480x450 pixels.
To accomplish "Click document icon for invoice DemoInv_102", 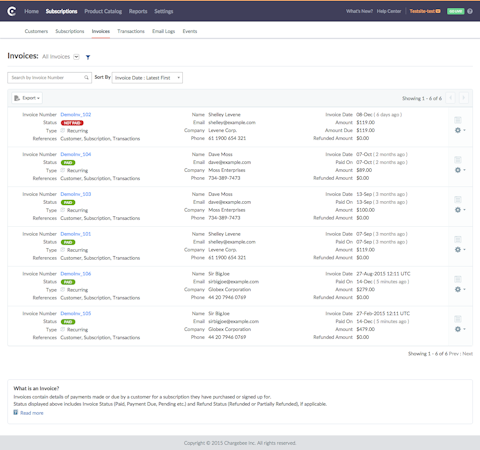I will point(458,120).
